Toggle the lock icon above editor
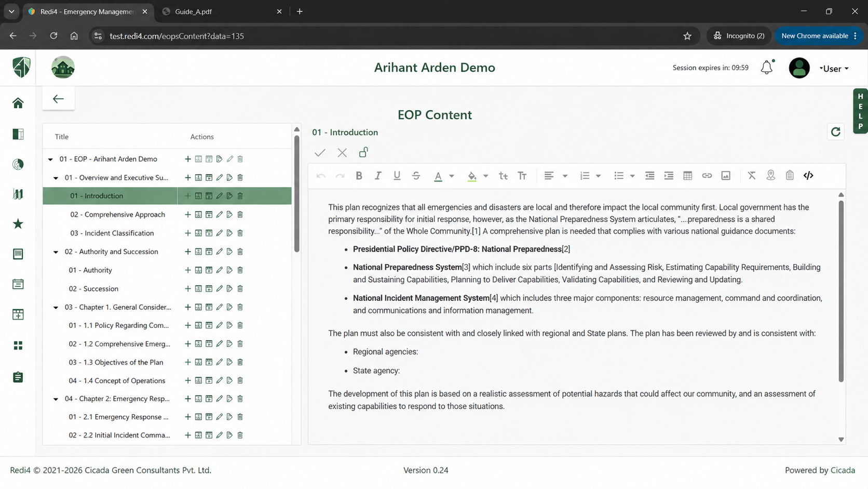Screen dimensions: 868x489 pyautogui.click(x=363, y=152)
